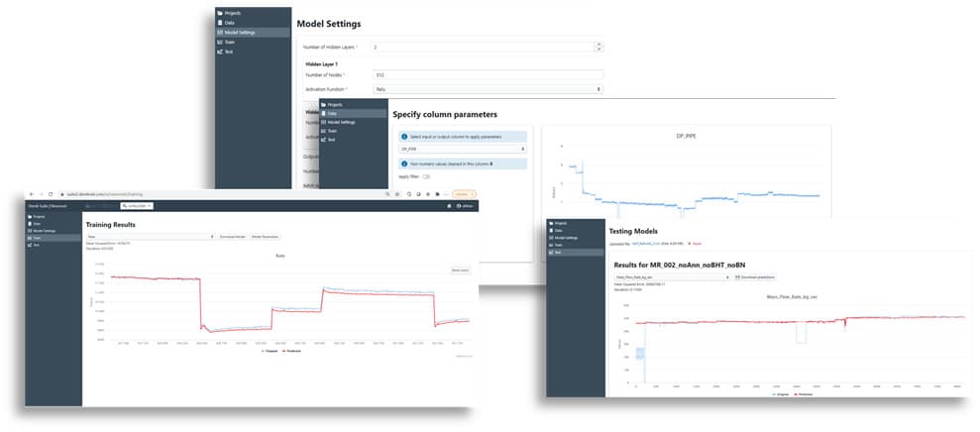Viewport: 980px width, 432px height.
Task: Select Data in the column parameters sidebar
Action: [x=336, y=113]
